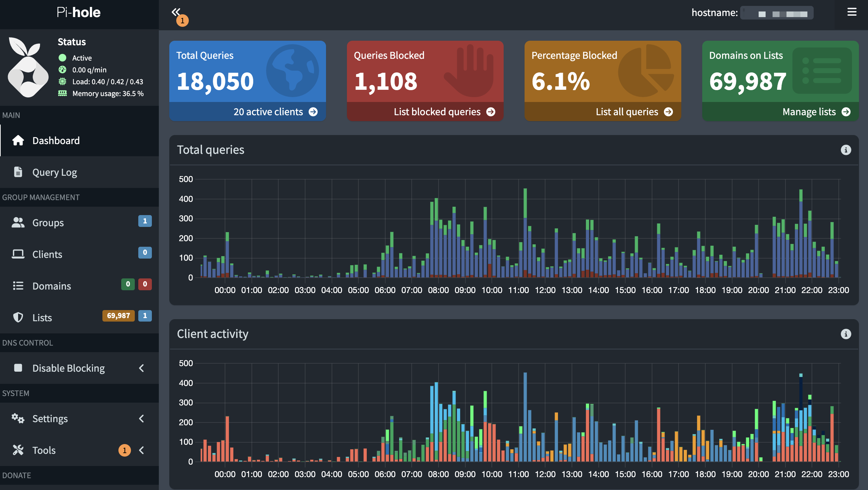Open the Clients menu item
Image resolution: width=868 pixels, height=490 pixels.
pyautogui.click(x=47, y=254)
